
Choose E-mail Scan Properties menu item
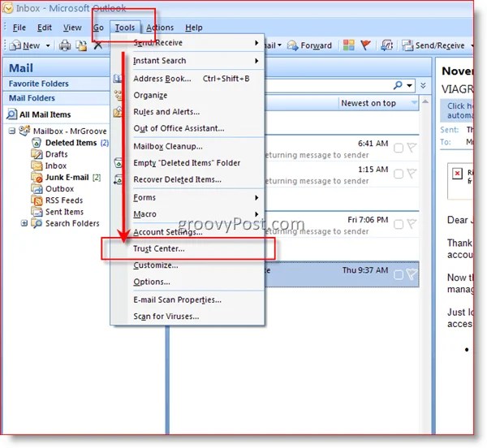pyautogui.click(x=187, y=299)
